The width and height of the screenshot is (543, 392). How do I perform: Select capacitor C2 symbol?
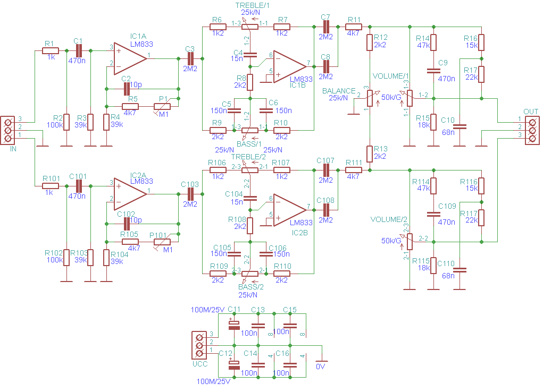coord(127,89)
